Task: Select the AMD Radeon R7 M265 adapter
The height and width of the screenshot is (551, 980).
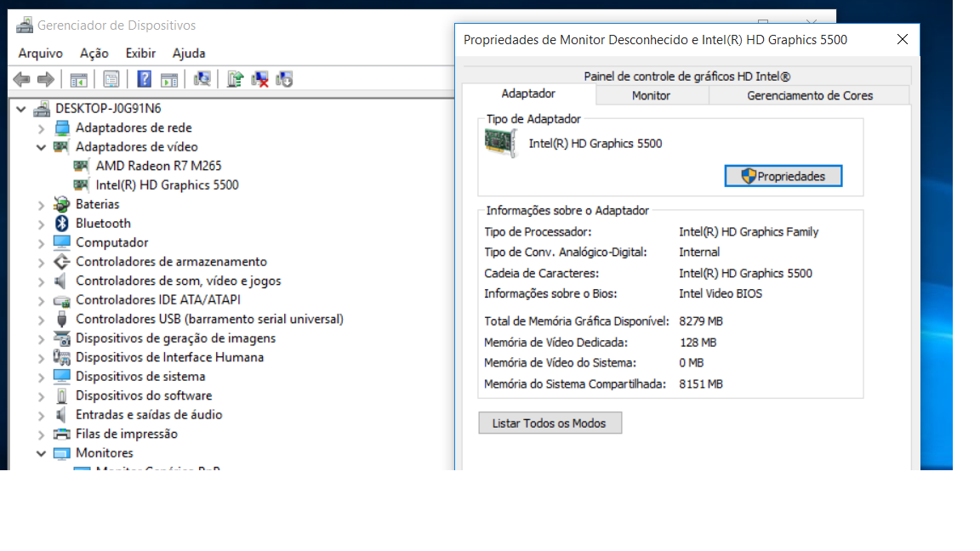Action: 158,166
